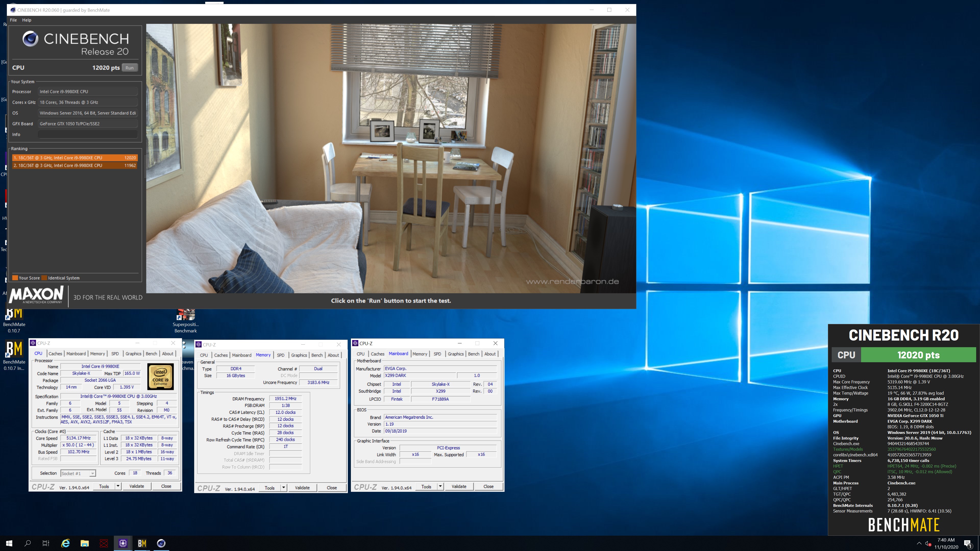Open Caches tab in first CPU-Z window
The width and height of the screenshot is (980, 551).
pyautogui.click(x=55, y=354)
